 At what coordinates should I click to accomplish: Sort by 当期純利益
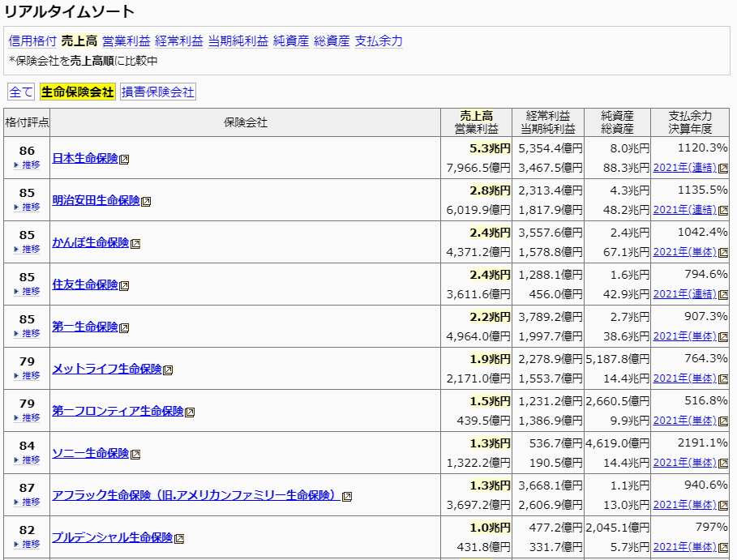point(238,41)
